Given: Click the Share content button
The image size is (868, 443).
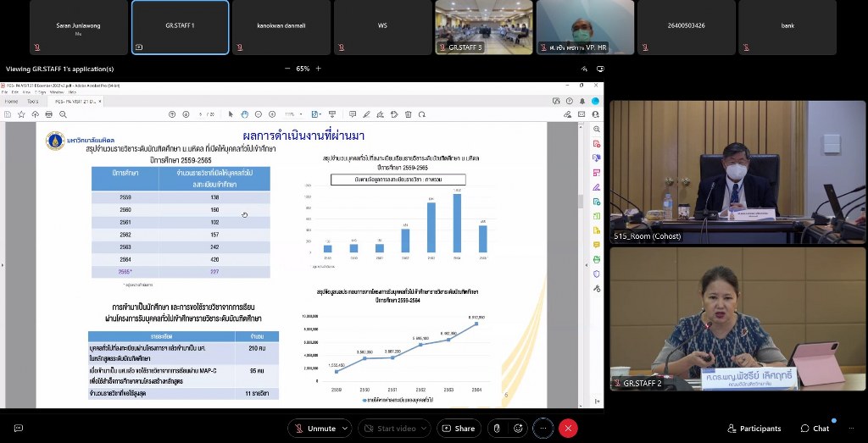Looking at the screenshot, I should point(459,428).
